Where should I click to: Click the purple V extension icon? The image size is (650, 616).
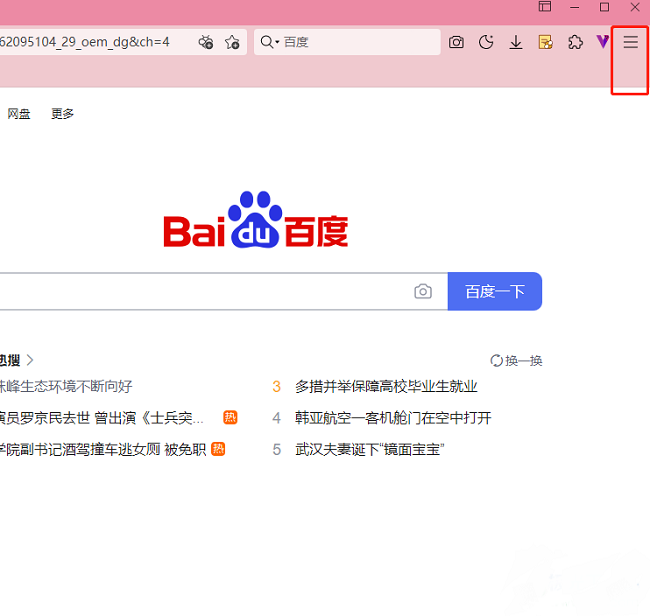602,41
